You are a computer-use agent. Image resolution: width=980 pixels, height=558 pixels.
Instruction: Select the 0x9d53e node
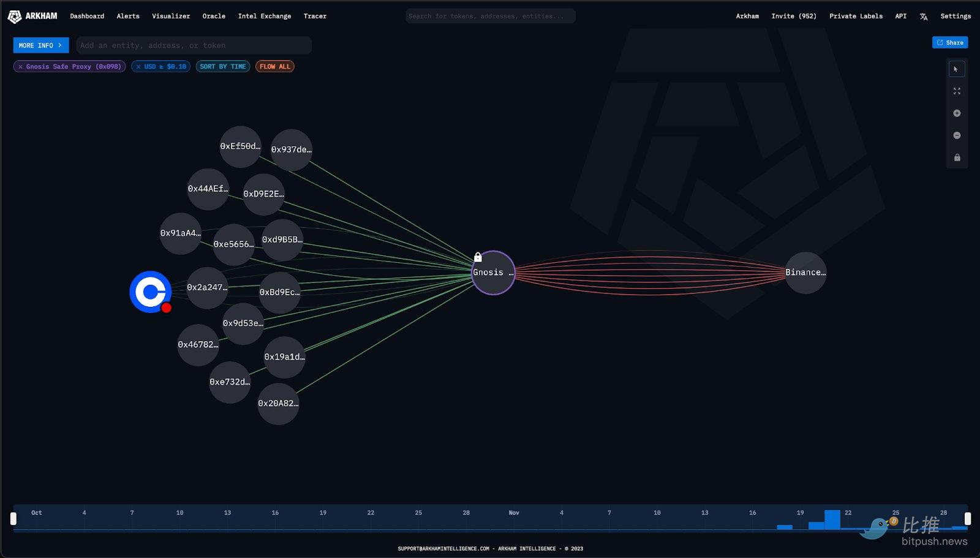(x=243, y=323)
